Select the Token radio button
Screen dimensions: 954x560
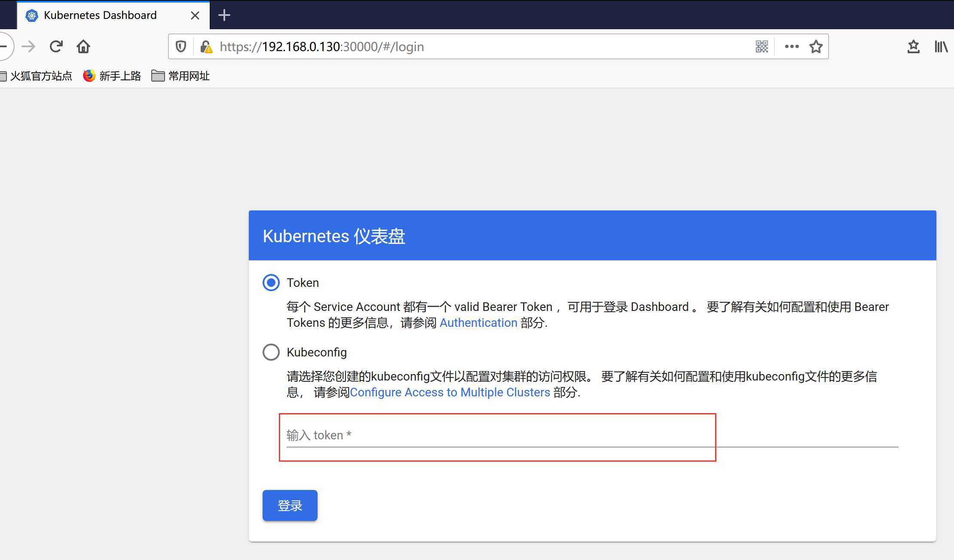pos(271,283)
